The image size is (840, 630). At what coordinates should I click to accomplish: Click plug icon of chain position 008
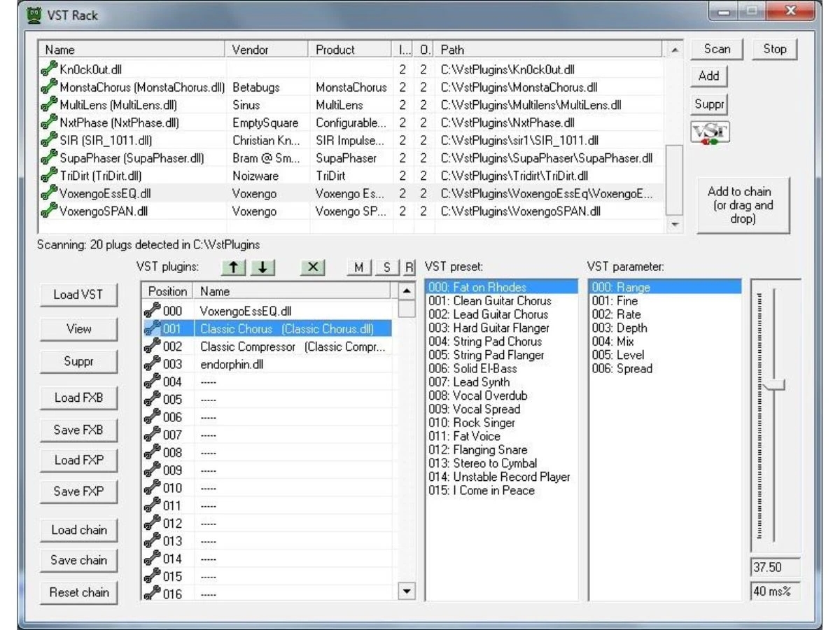click(152, 452)
